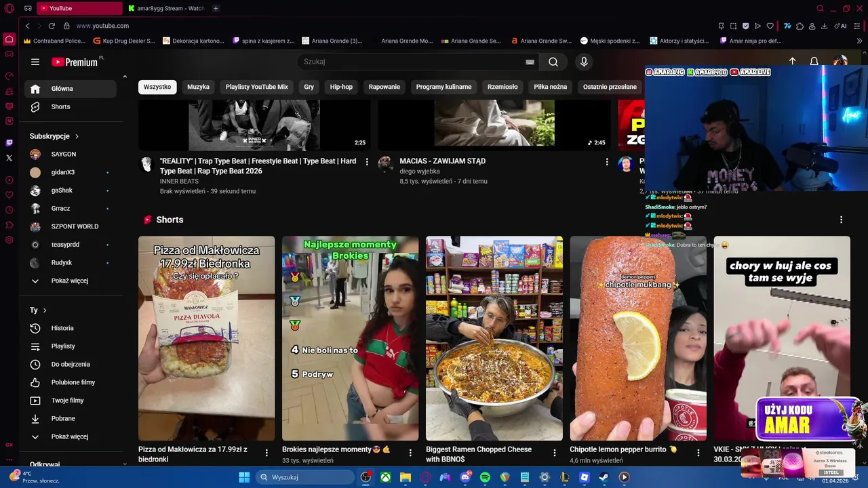868x488 pixels.
Task: Open YouTube notifications bell
Action: [814, 62]
